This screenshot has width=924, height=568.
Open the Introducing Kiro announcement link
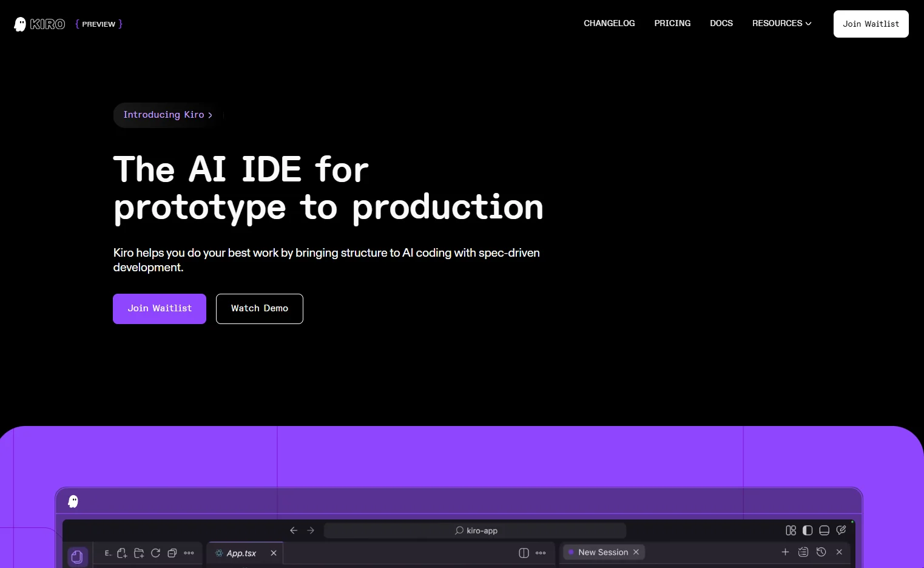point(168,115)
